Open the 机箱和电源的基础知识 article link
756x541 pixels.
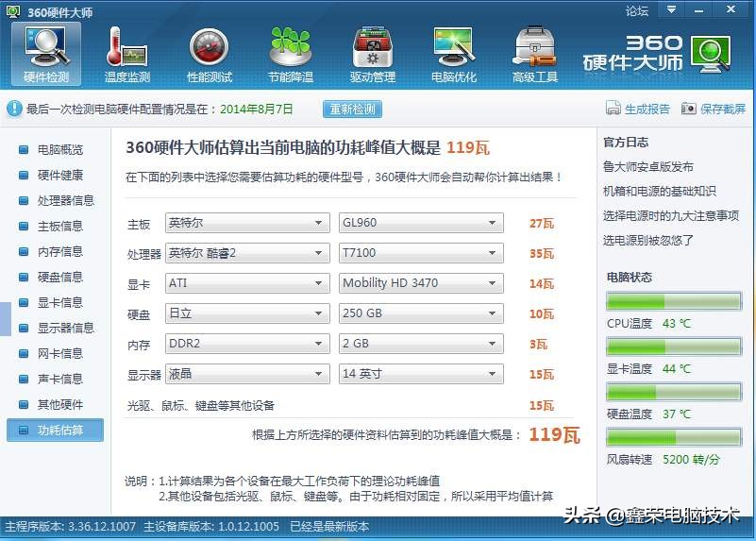click(660, 192)
